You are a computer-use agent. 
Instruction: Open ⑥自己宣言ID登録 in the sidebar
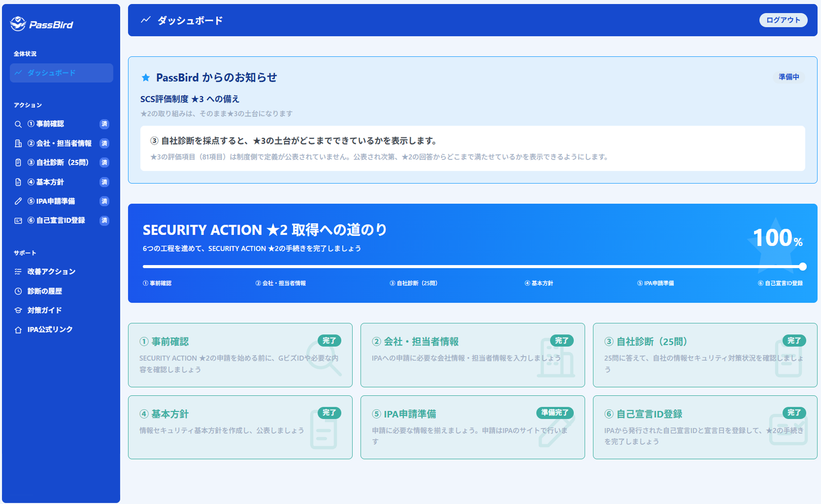[62, 220]
